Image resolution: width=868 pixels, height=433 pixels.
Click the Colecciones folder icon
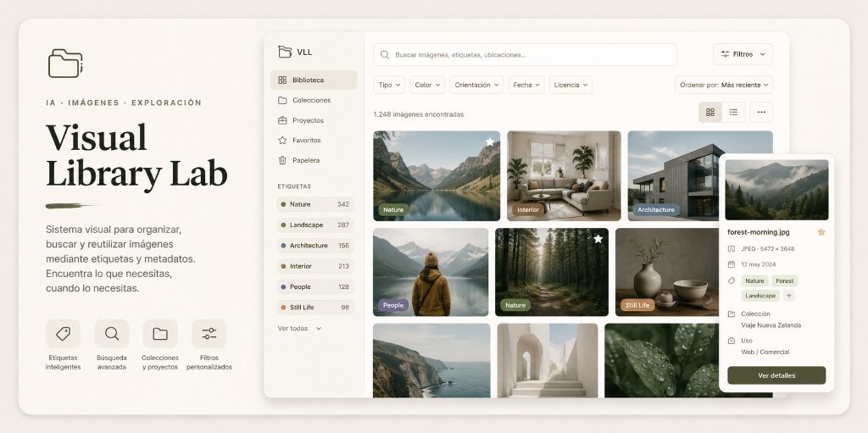click(x=282, y=100)
